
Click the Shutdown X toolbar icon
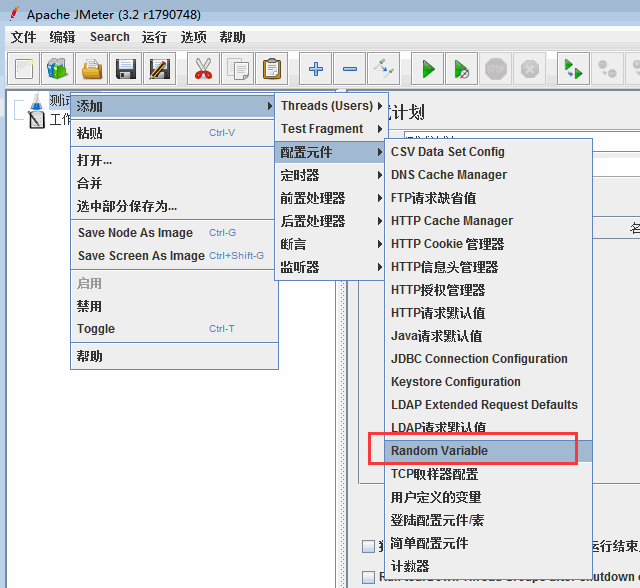[529, 69]
